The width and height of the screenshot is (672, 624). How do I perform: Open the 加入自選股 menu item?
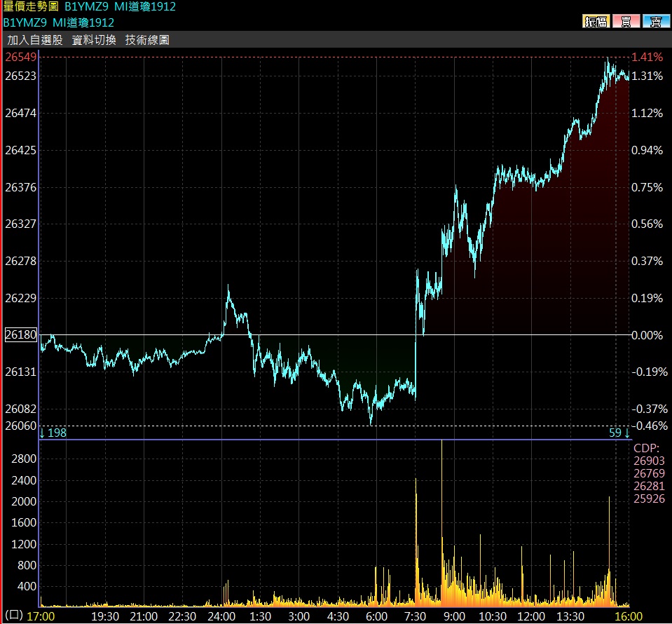pyautogui.click(x=35, y=40)
